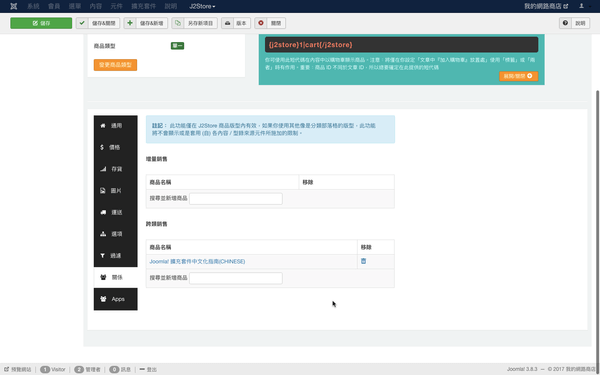Open the 選單 (Menus) menu

(75, 6)
